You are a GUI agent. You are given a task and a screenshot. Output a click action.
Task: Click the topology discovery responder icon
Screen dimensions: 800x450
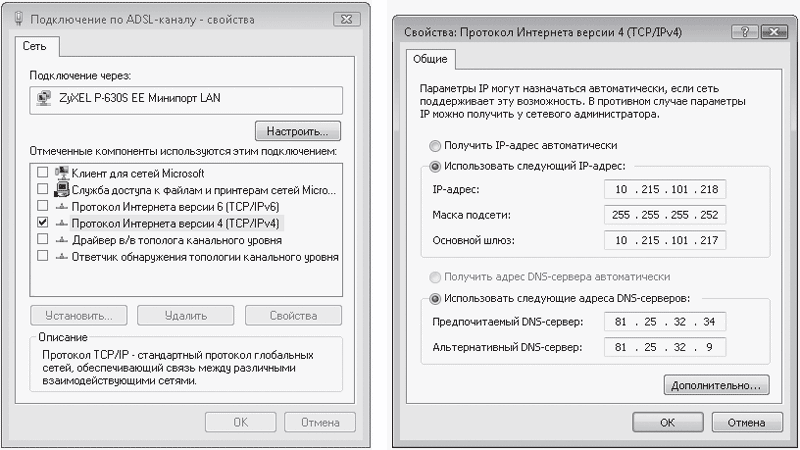pos(60,257)
